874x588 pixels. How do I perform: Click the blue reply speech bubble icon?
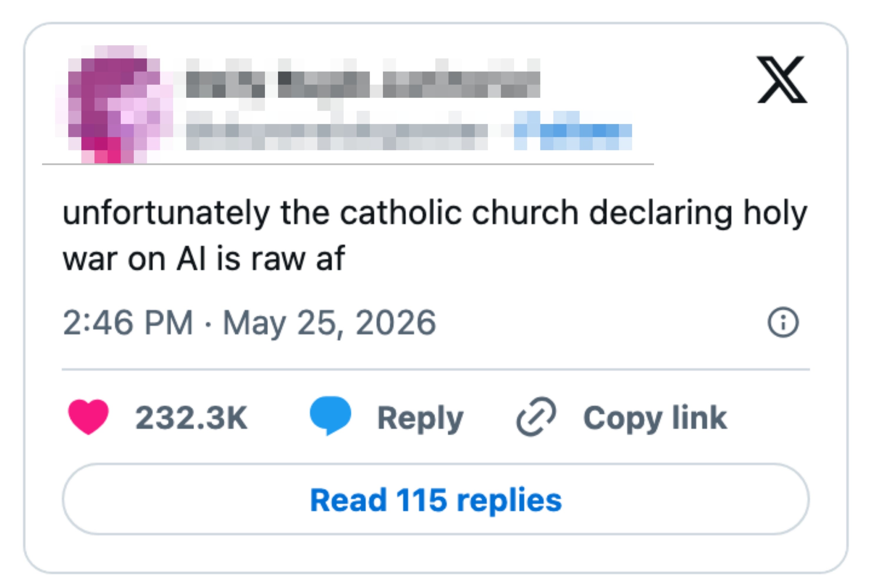click(330, 416)
